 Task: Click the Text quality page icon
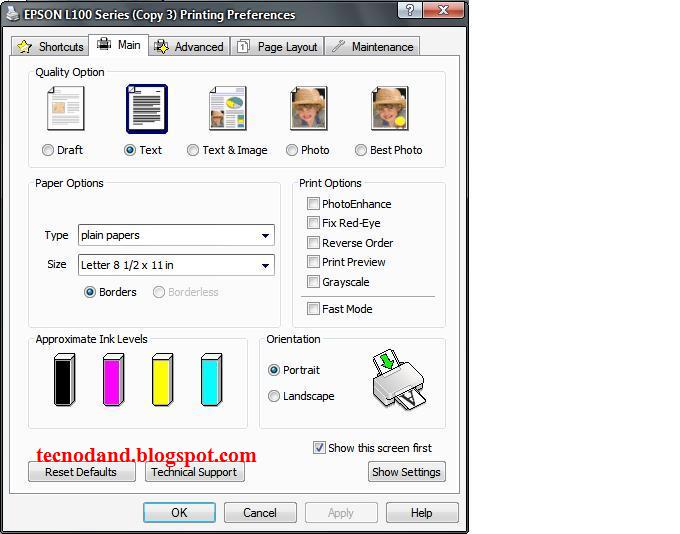[x=147, y=108]
